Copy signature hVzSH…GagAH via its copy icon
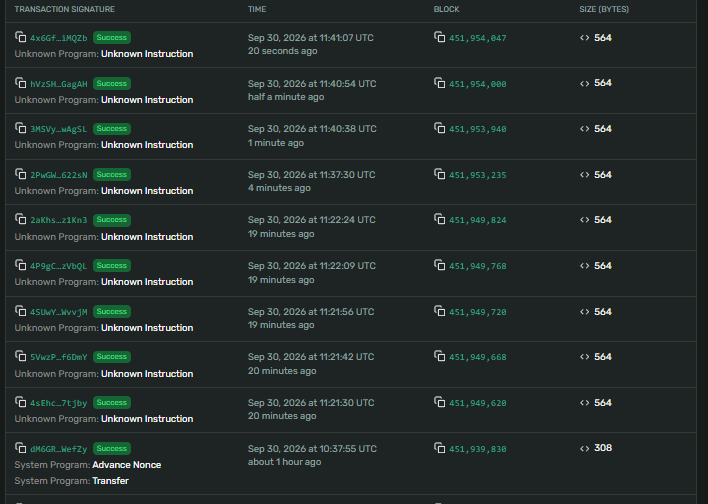This screenshot has width=708, height=504. pyautogui.click(x=20, y=83)
